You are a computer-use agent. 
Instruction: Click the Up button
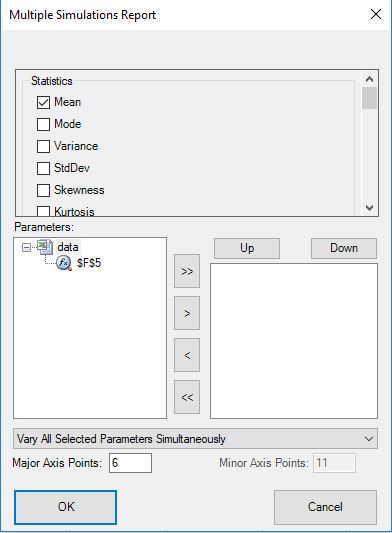[x=247, y=248]
